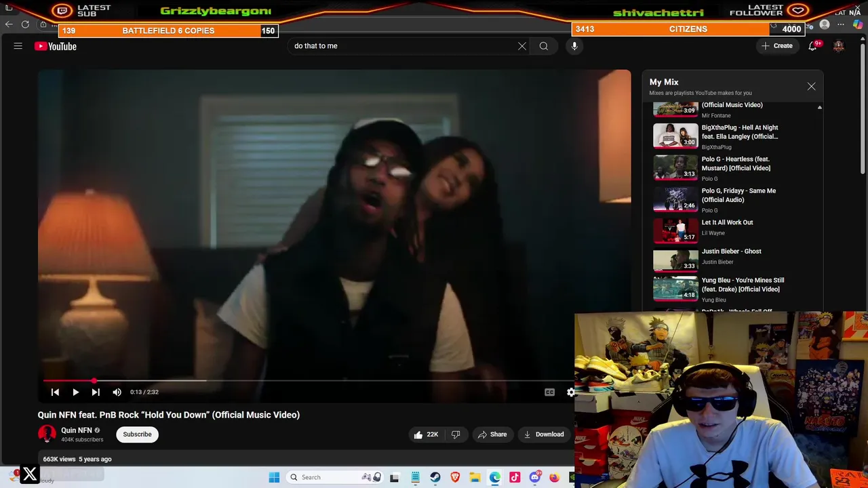Open 'Justin Bieber - Ghost' title
868x488 pixels.
click(x=731, y=251)
